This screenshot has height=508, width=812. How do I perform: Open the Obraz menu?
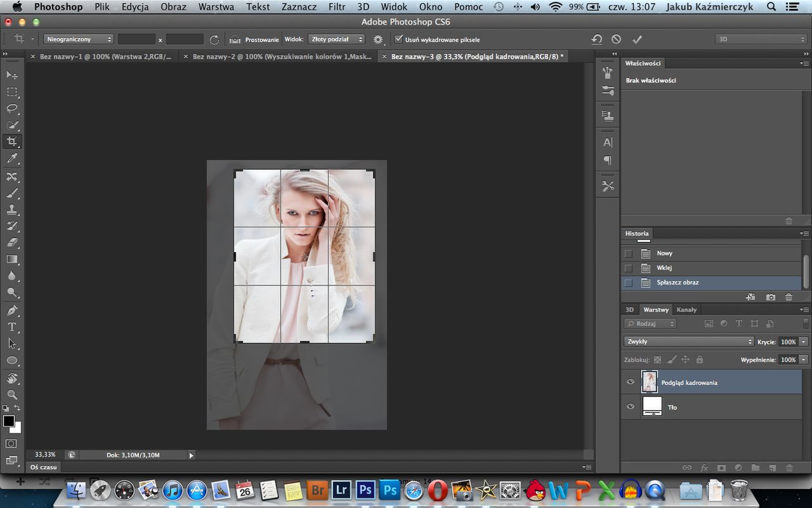pyautogui.click(x=173, y=7)
